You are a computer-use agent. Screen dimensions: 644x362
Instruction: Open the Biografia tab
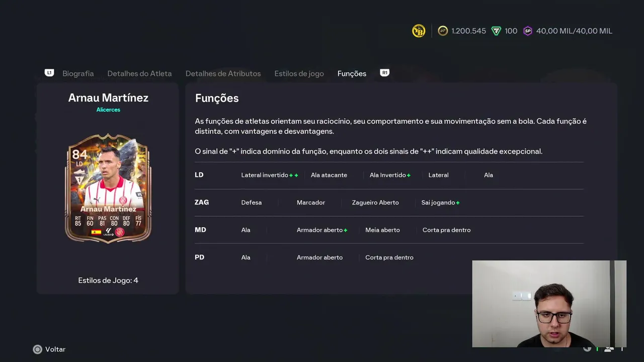[x=78, y=73]
